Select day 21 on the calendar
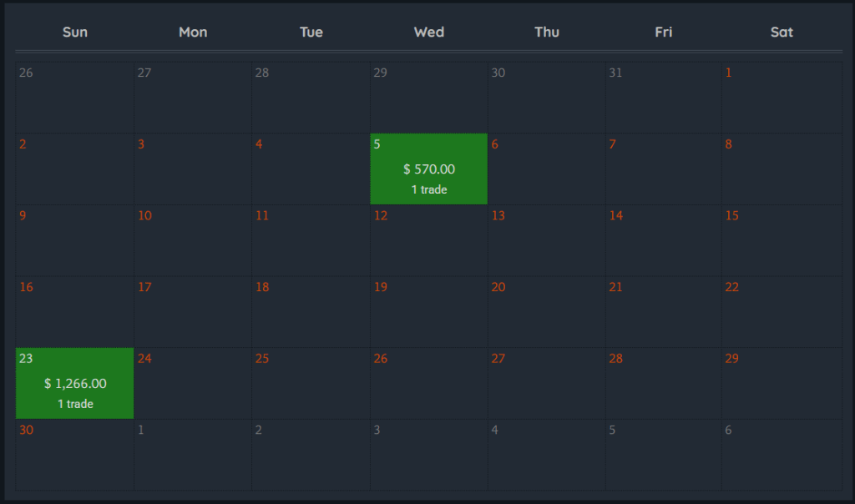The image size is (855, 504). 664,311
